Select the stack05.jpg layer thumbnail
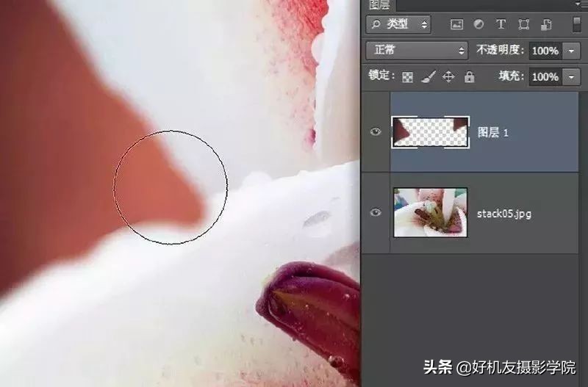The image size is (588, 387). [x=431, y=212]
